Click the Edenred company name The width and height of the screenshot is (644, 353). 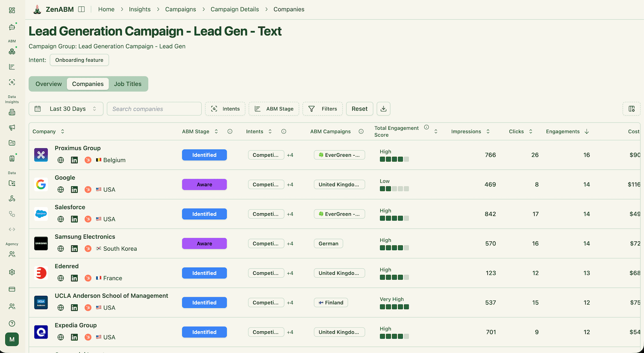67,266
